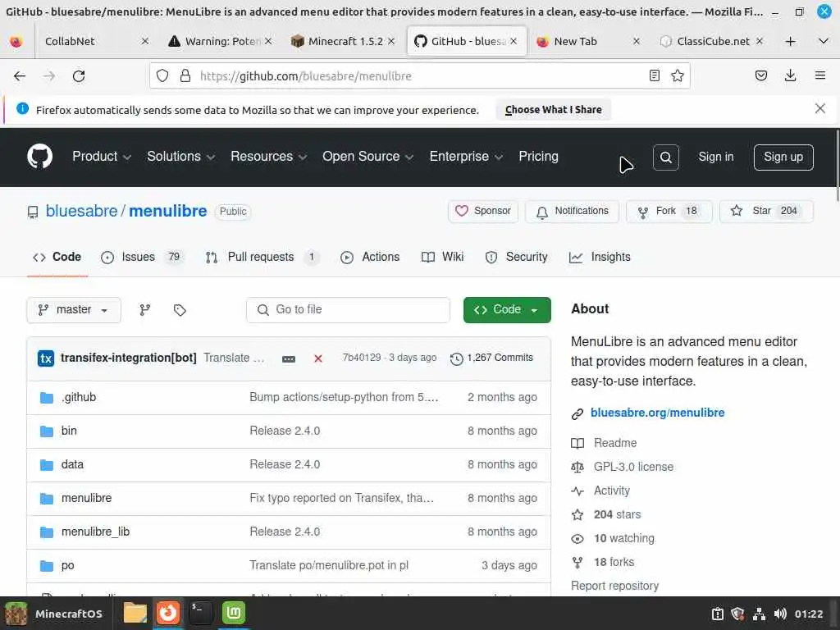The image size is (840, 630).
Task: Click the Notifications button
Action: (572, 211)
